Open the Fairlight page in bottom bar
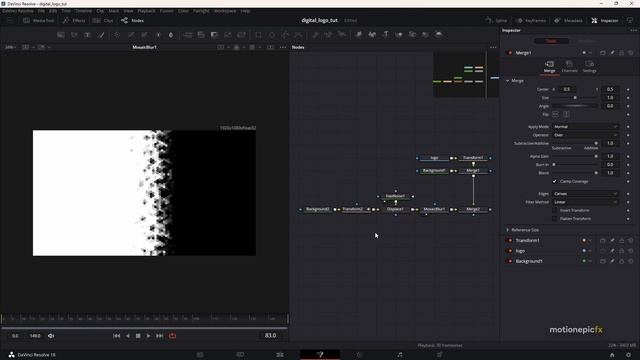640x360 pixels. (x=400, y=354)
